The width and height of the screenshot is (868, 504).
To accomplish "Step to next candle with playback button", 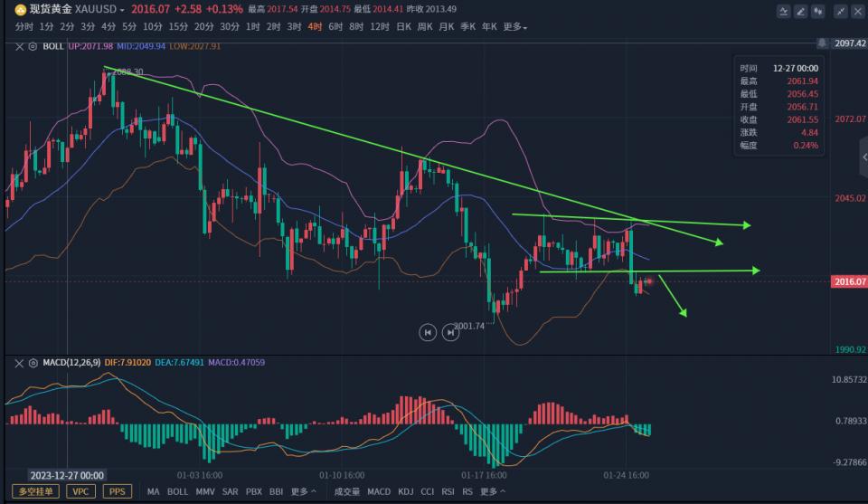I will pyautogui.click(x=450, y=332).
